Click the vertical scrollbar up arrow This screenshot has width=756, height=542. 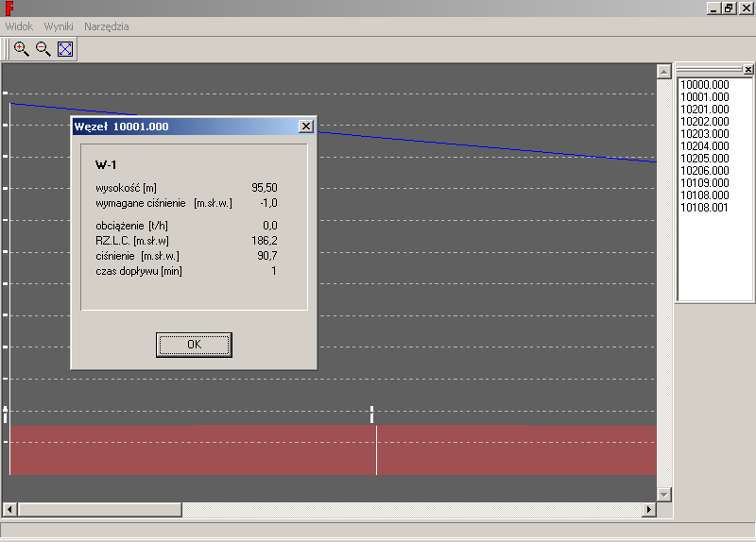click(663, 72)
